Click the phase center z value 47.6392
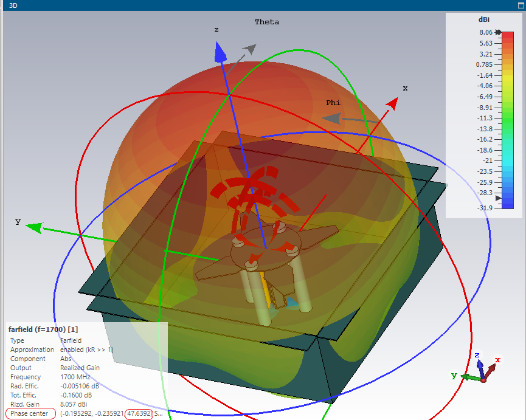The height and width of the screenshot is (420, 526). [x=139, y=413]
